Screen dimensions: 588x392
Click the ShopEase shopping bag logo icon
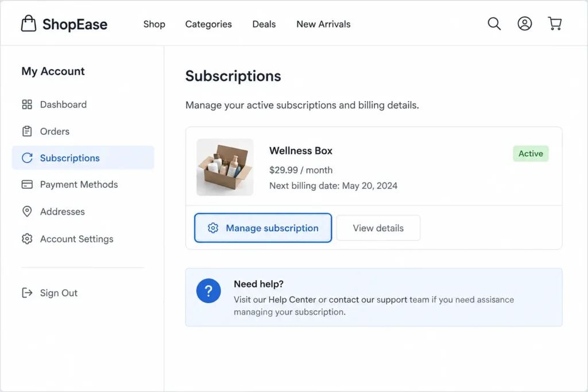[x=29, y=24]
